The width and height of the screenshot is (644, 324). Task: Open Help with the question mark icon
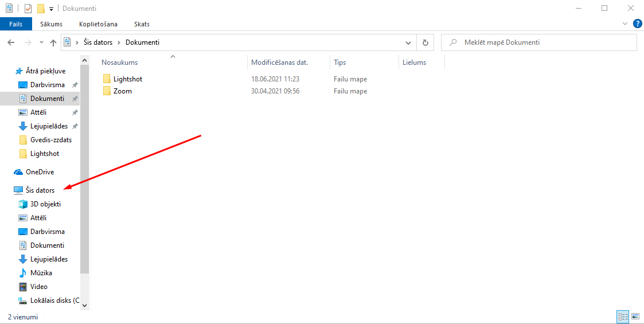(x=637, y=24)
